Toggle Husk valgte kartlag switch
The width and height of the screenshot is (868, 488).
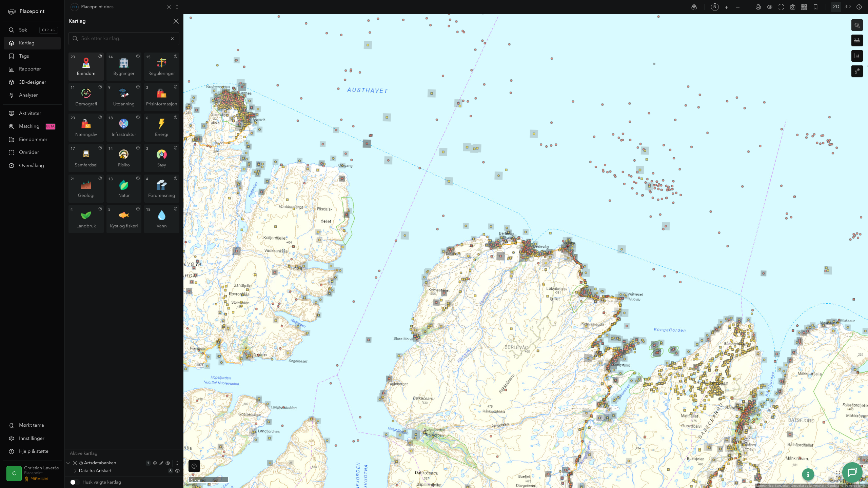pos(75,482)
